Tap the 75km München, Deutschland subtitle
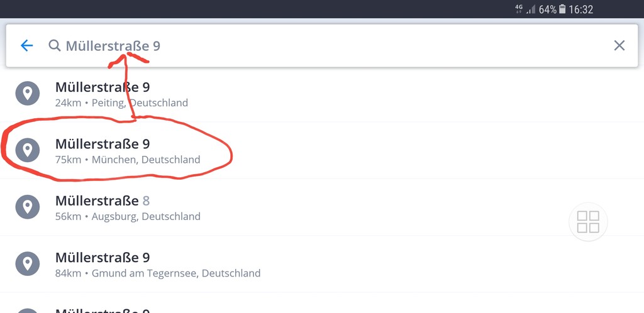The height and width of the screenshot is (313, 644). 128,160
